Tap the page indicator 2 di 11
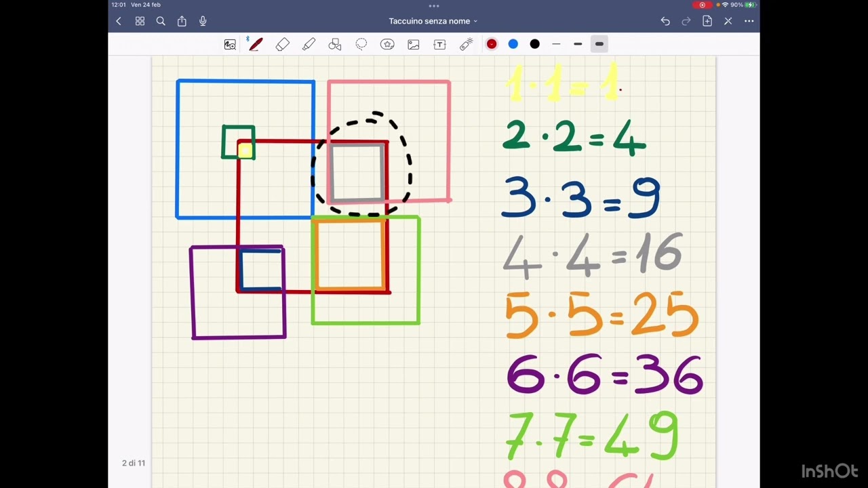This screenshot has height=488, width=868. pyautogui.click(x=134, y=463)
